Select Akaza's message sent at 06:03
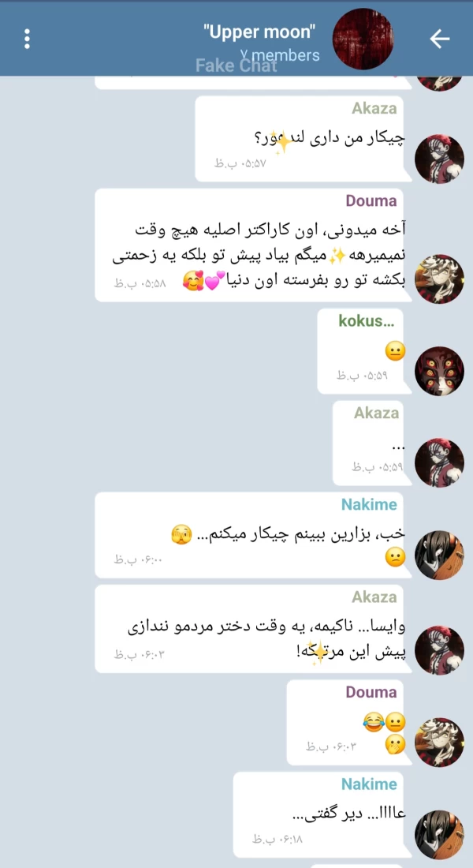Image resolution: width=473 pixels, height=868 pixels. [252, 629]
